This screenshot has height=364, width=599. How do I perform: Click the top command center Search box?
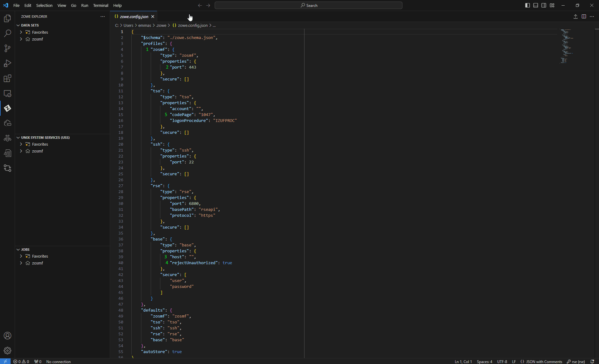[x=308, y=5]
